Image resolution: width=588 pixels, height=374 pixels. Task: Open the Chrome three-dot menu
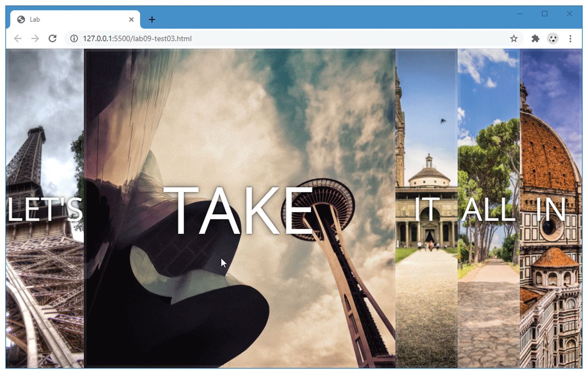coord(570,39)
